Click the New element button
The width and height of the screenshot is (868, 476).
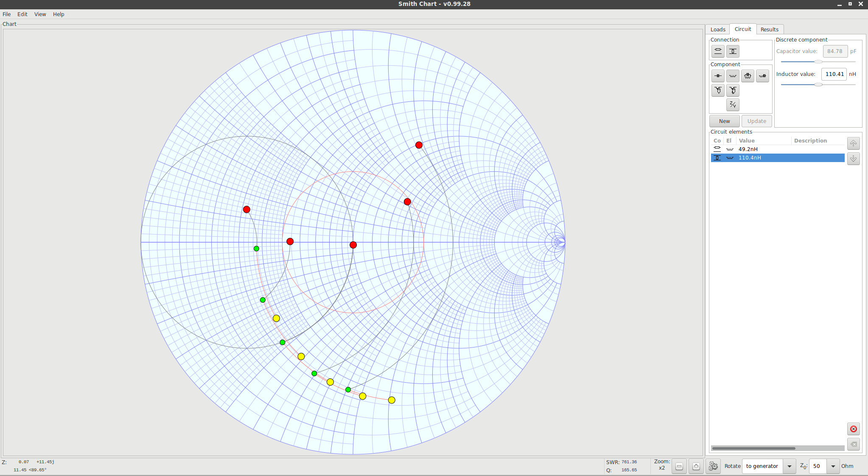pos(724,121)
